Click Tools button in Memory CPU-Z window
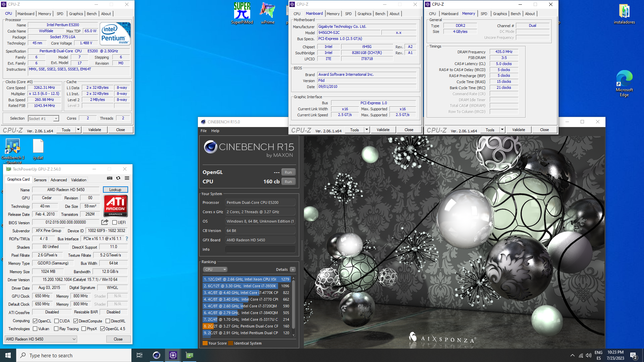The image size is (644, 362). [490, 130]
